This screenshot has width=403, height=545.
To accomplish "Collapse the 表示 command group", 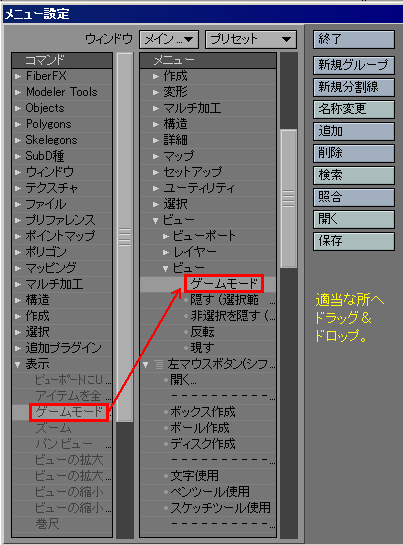I will point(18,364).
